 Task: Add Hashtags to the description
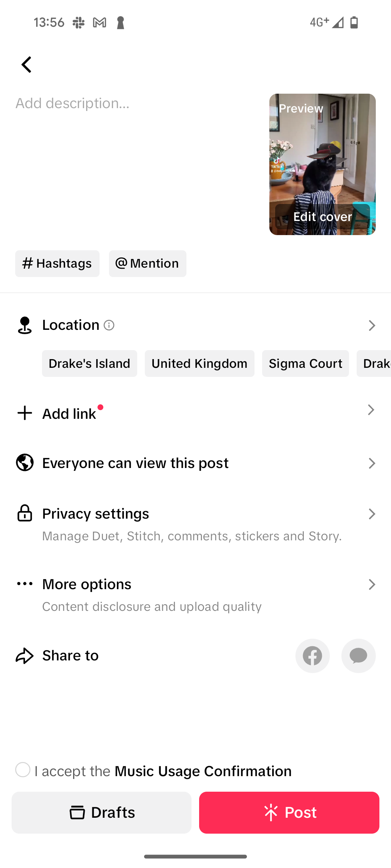(x=57, y=264)
